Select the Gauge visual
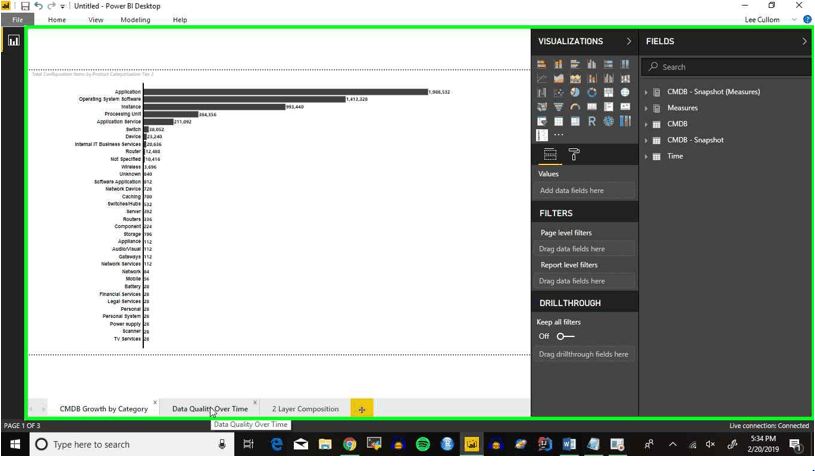The height and width of the screenshot is (471, 815). [575, 107]
